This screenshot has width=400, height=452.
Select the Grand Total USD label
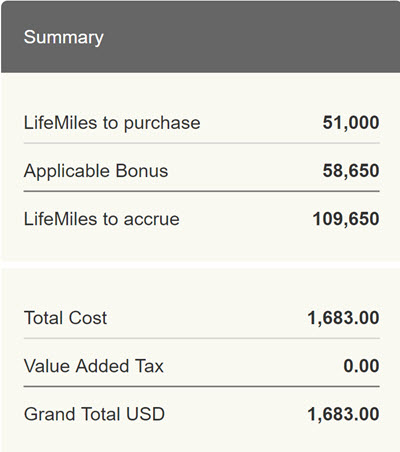[94, 414]
